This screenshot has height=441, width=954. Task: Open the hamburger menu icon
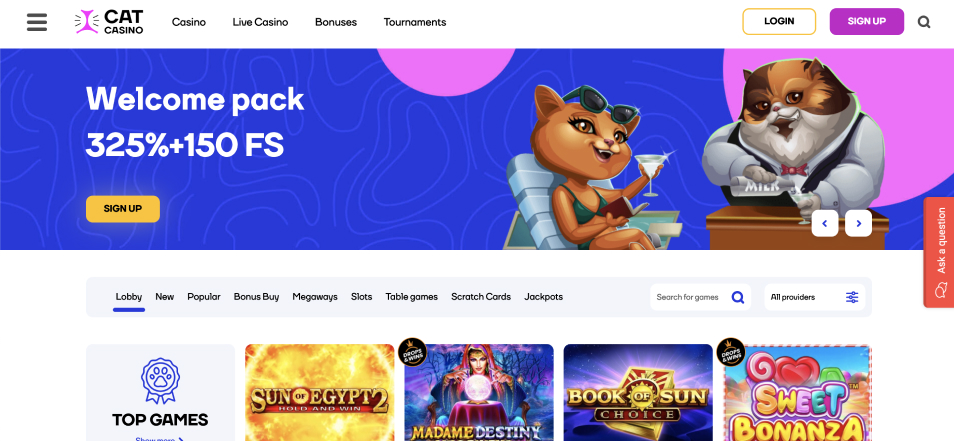tap(37, 22)
